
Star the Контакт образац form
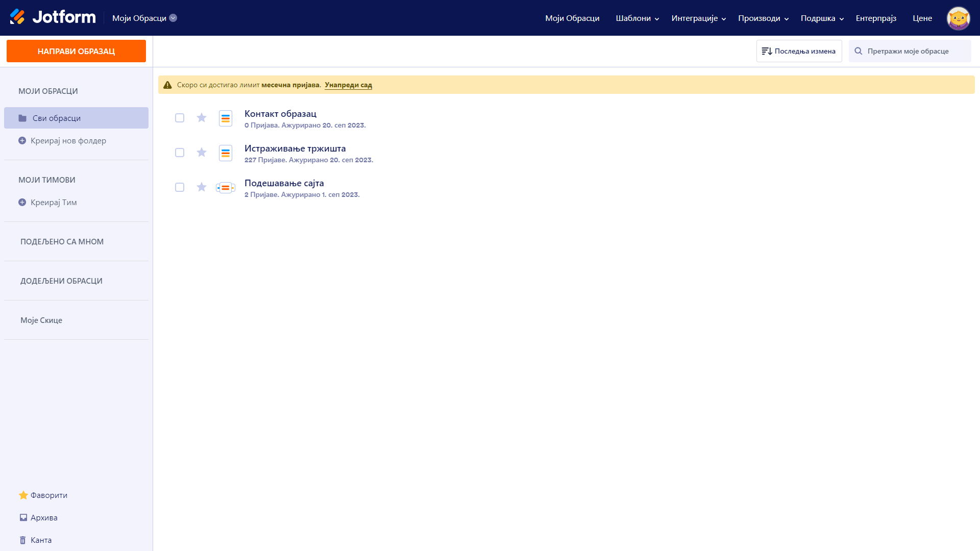[x=202, y=118]
